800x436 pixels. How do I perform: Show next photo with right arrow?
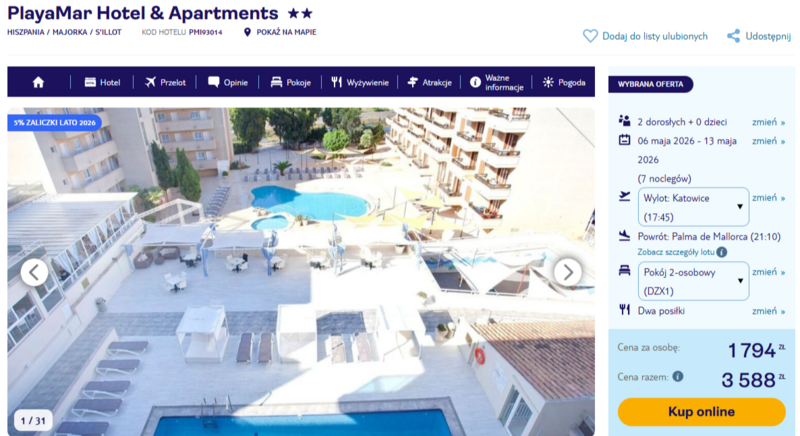pyautogui.click(x=568, y=272)
